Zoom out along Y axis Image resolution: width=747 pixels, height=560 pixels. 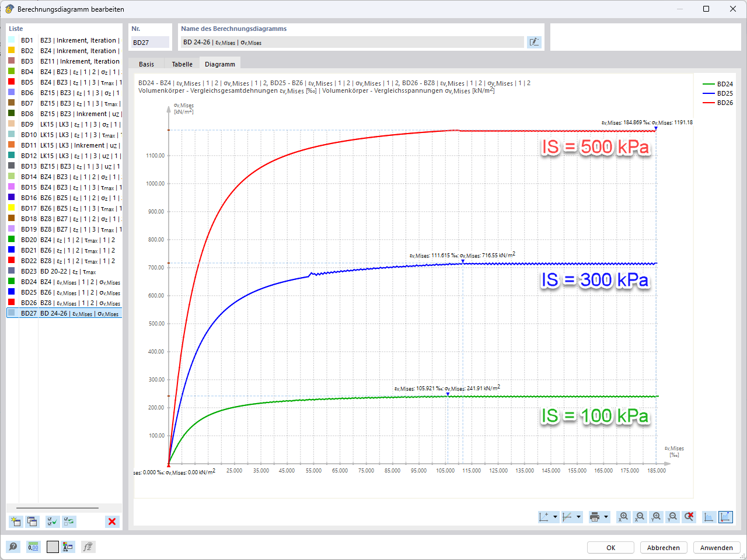(673, 517)
